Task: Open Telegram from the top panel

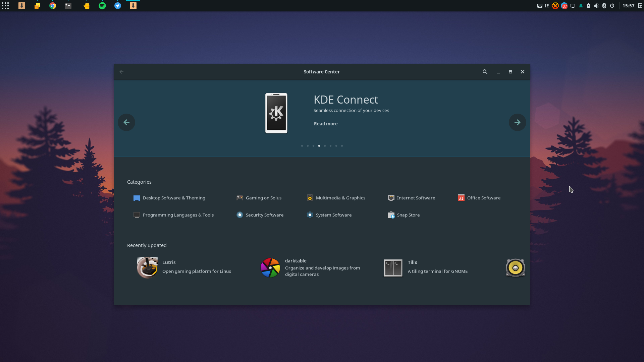Action: 118,6
